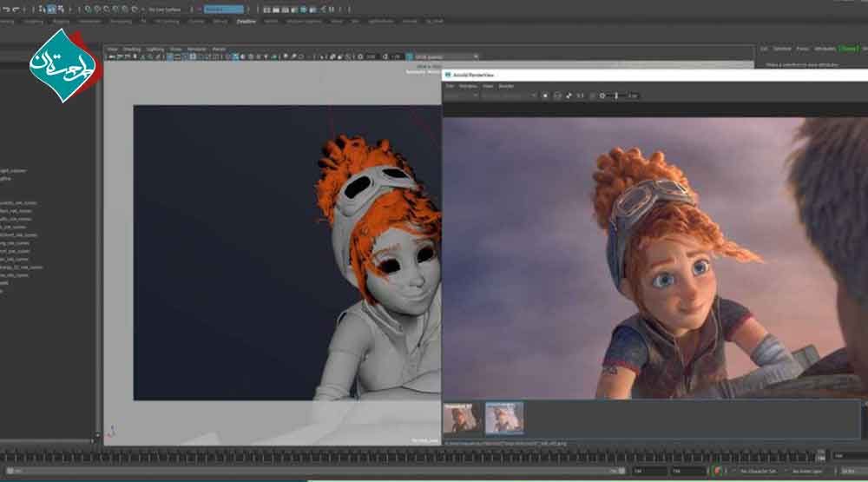Click the Redo arrow icon in status line
Image resolution: width=868 pixels, height=482 pixels.
coord(16,10)
